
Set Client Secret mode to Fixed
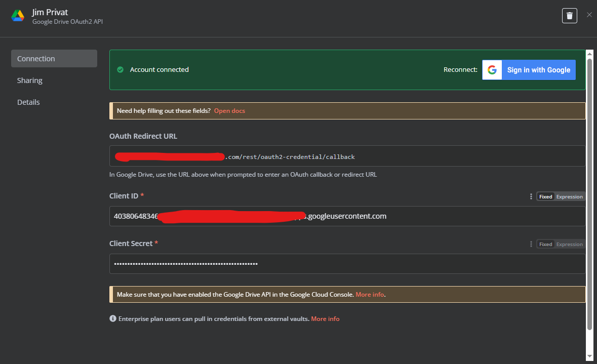545,244
